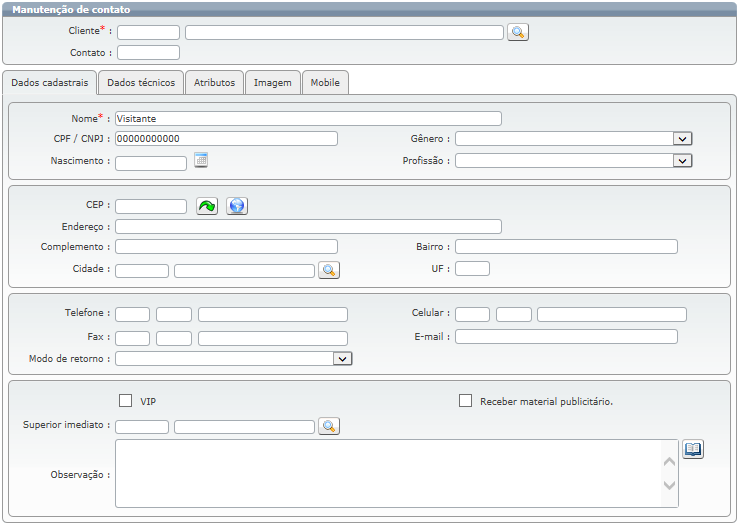This screenshot has width=739, height=525.
Task: Click the Cliente search magnifier icon
Action: coord(517,32)
